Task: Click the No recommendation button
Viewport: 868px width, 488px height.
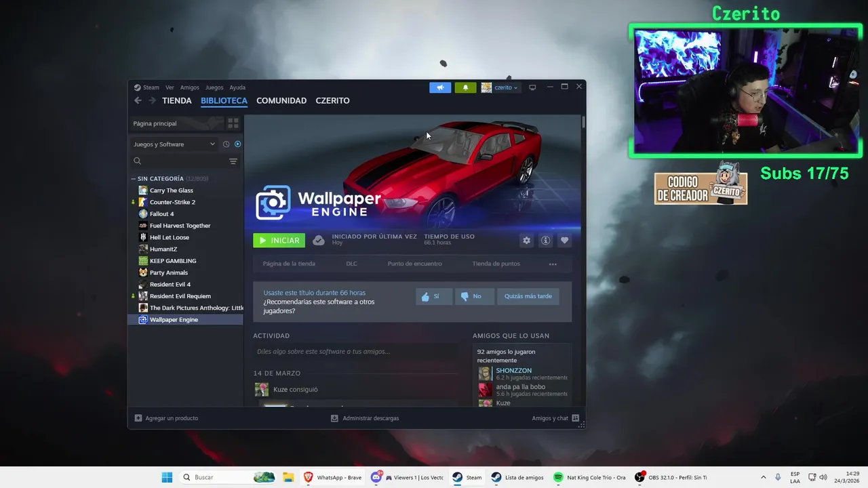Action: (474, 296)
